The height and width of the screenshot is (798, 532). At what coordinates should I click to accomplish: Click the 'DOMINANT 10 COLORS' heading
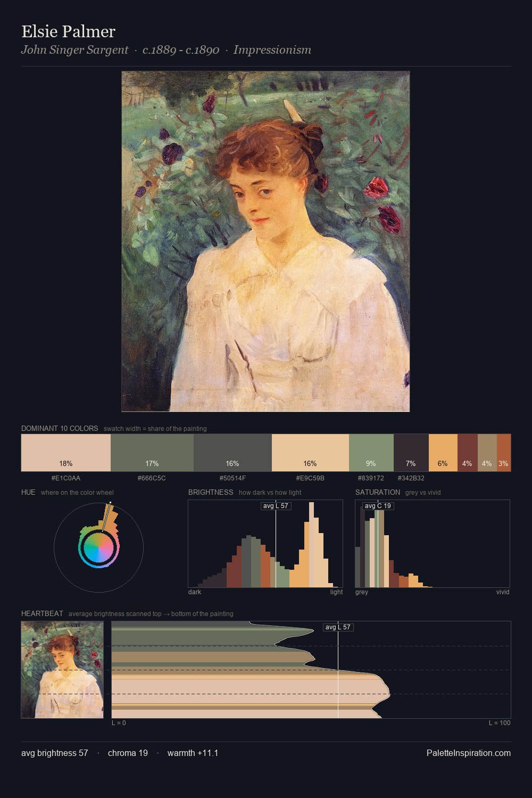click(60, 428)
